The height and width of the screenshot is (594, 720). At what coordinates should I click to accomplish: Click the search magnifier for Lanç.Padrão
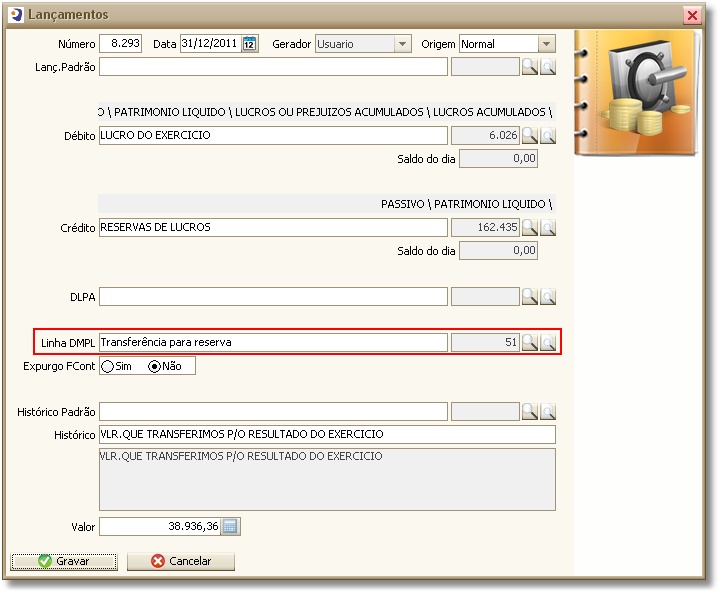point(529,67)
